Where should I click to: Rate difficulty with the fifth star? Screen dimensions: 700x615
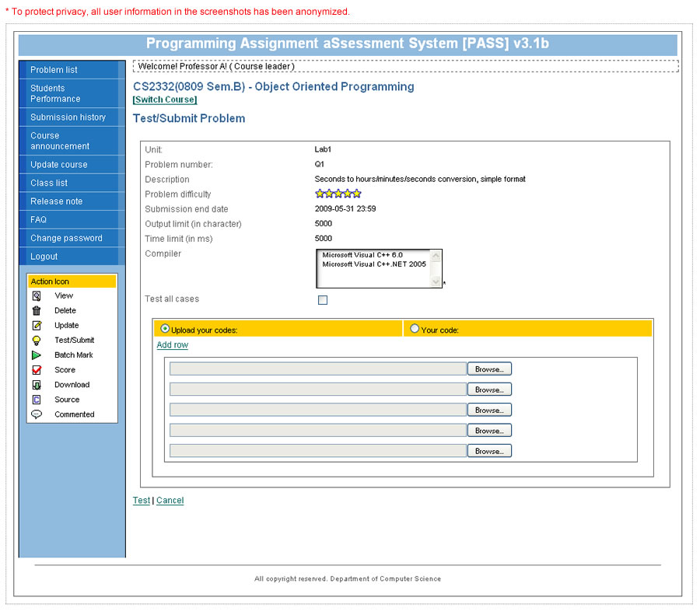(357, 194)
